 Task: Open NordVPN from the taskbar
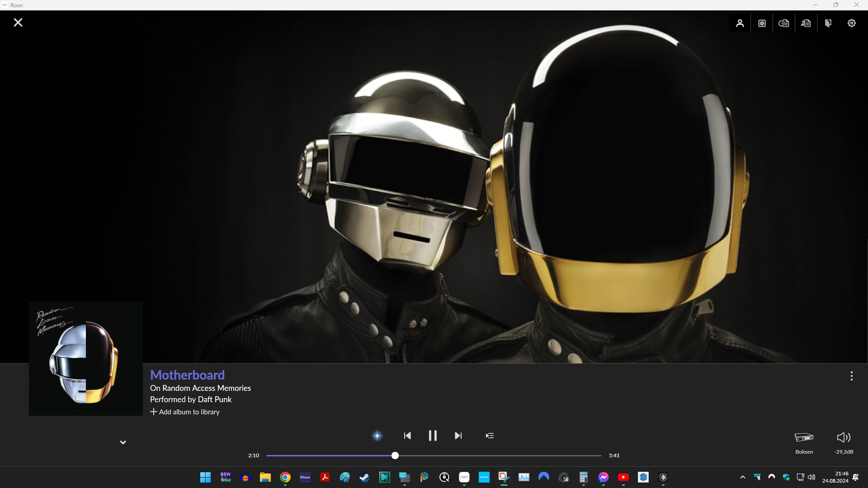544,477
